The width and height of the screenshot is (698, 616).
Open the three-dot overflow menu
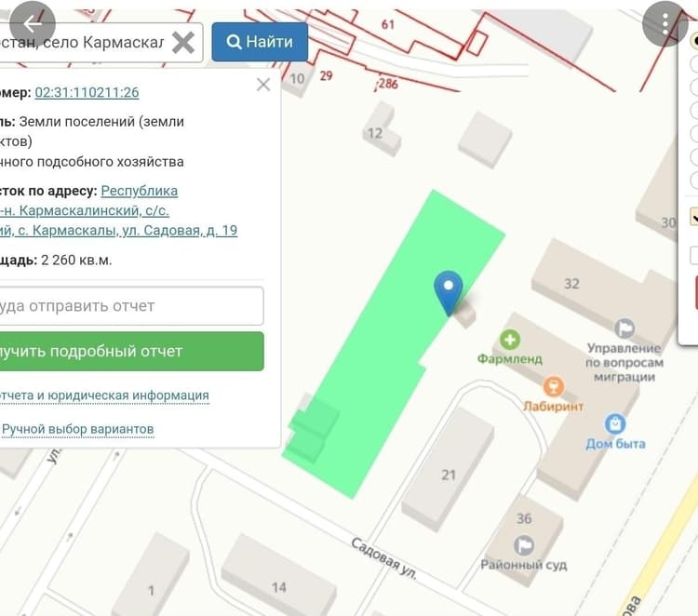click(665, 23)
